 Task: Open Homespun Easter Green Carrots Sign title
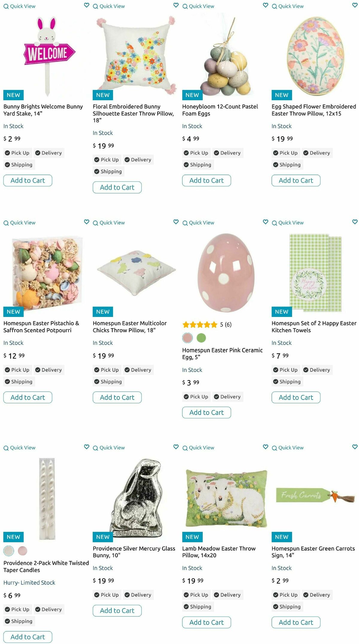tap(313, 552)
